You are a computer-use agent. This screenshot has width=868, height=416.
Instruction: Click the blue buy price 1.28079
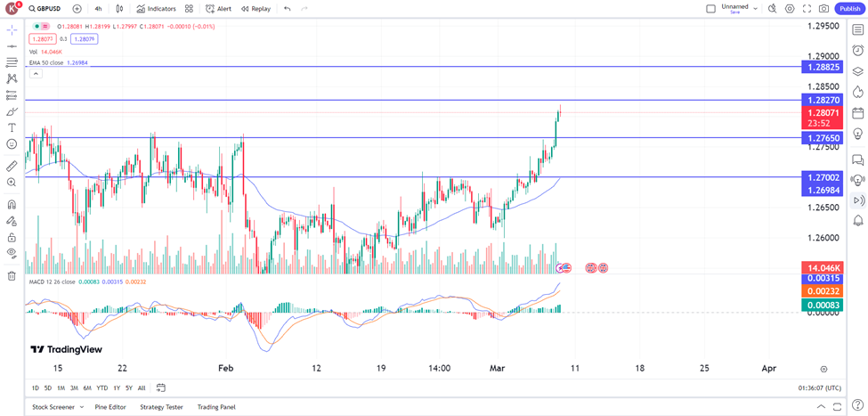tap(85, 39)
